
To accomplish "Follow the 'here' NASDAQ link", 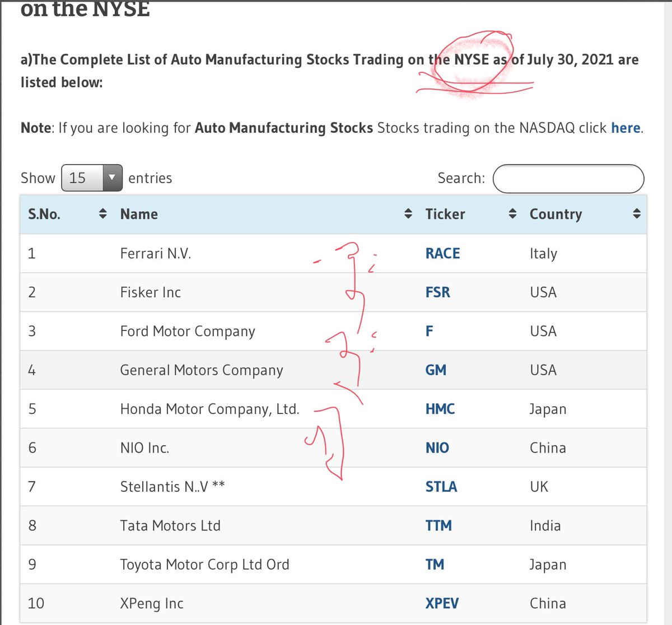I will pyautogui.click(x=626, y=128).
